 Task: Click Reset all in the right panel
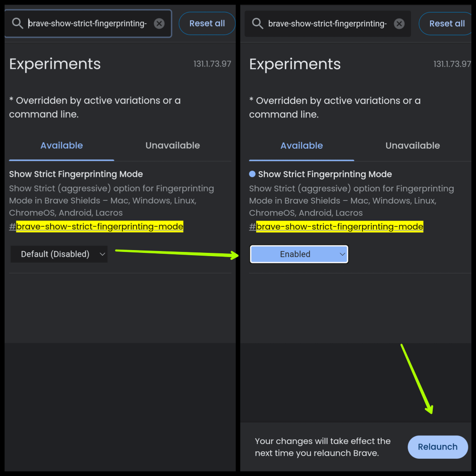pos(447,23)
